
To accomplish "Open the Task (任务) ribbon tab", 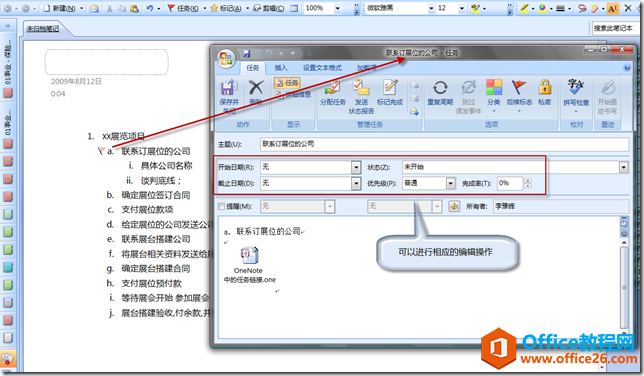I will [253, 68].
